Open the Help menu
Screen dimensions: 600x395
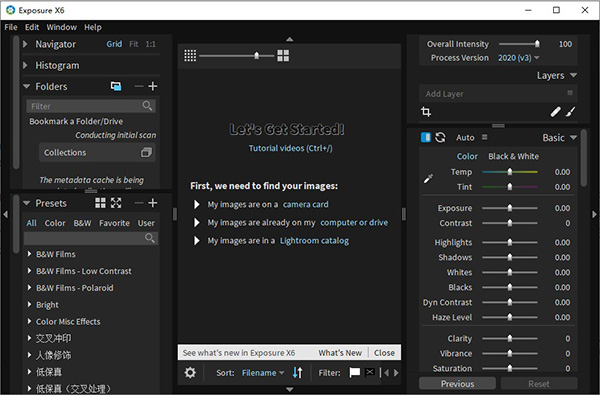click(x=93, y=27)
